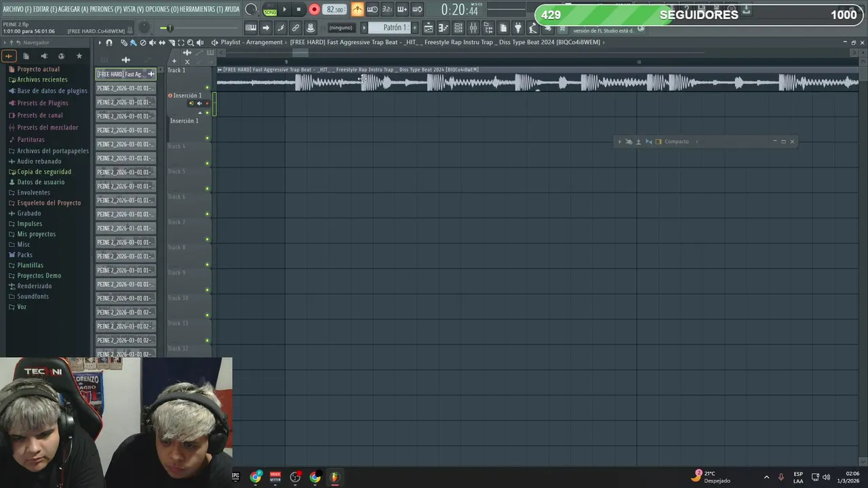
Task: Select the Select tool
Action: [181, 43]
